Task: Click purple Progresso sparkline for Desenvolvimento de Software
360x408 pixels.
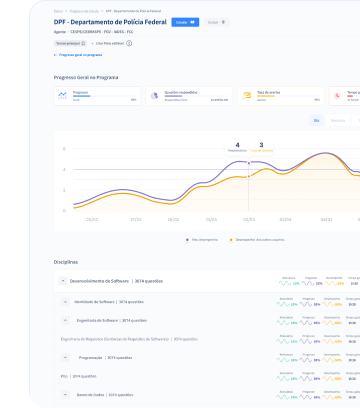Action: point(308,283)
